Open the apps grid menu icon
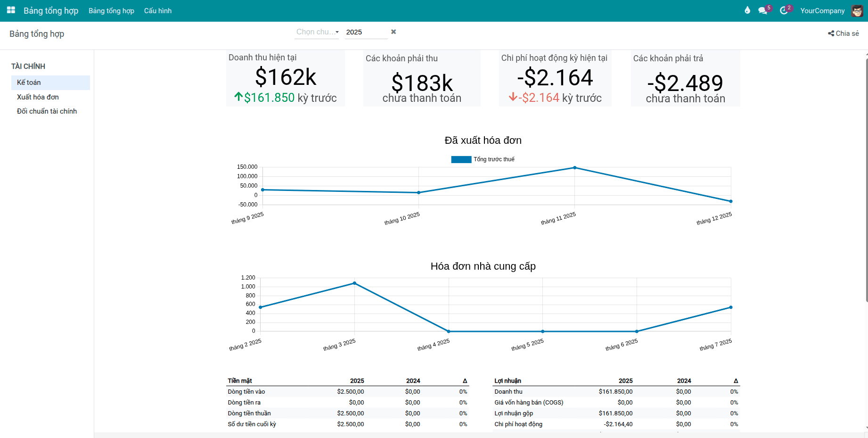 [11, 10]
